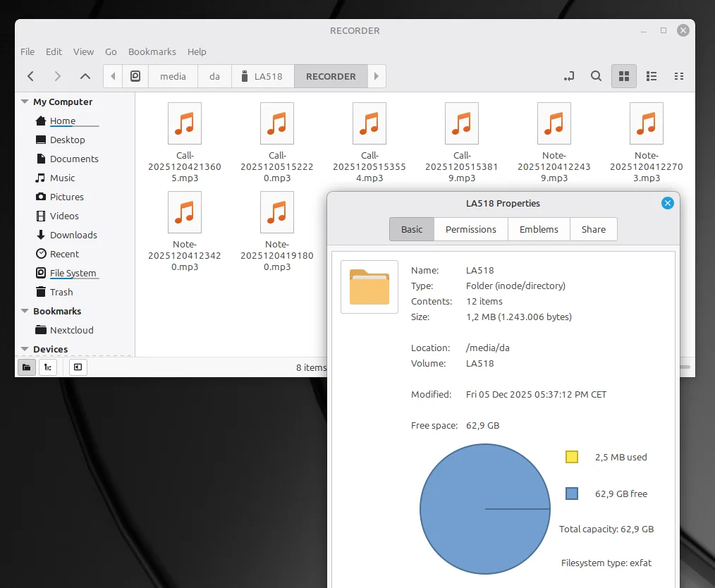Switch to the Permissions tab
Image resolution: width=715 pixels, height=588 pixels.
[470, 229]
